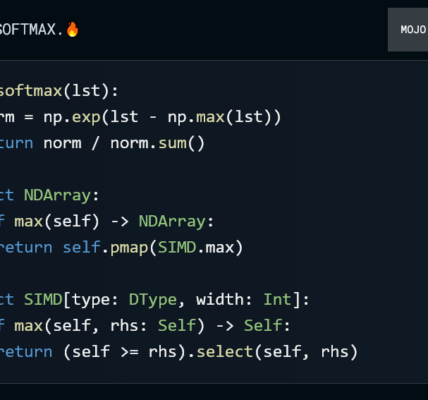Click max(self) method name in NDArray
The height and width of the screenshot is (400, 428).
pyautogui.click(x=29, y=222)
